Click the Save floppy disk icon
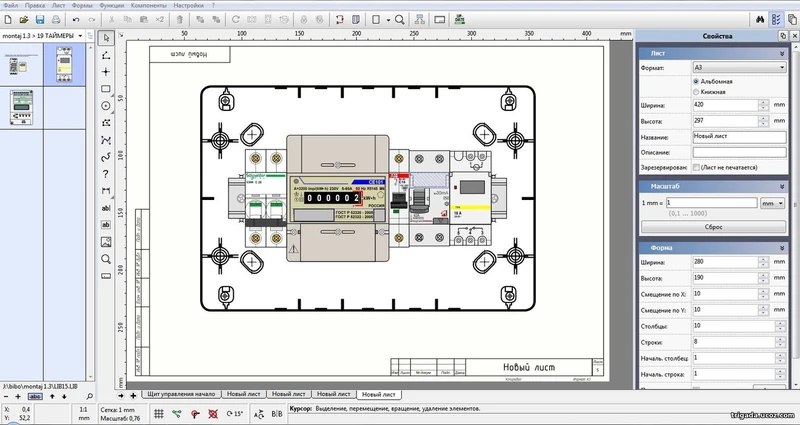 tap(39, 19)
